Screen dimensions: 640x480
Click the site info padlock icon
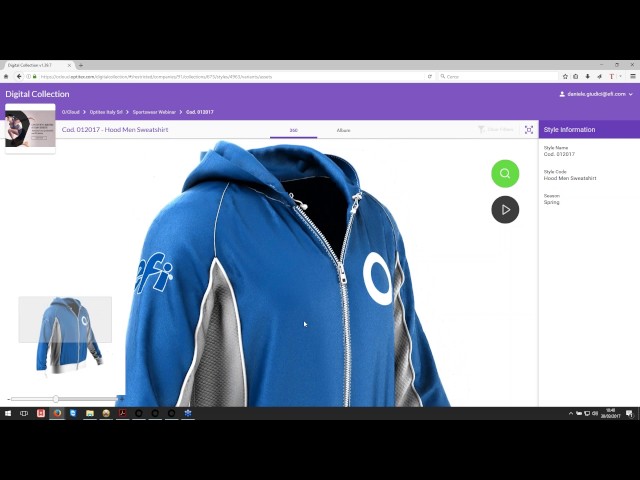click(x=35, y=76)
